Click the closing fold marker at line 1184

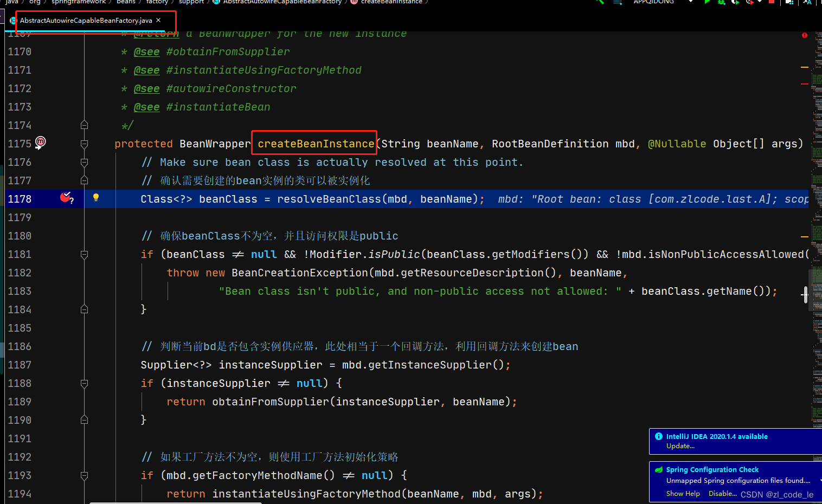coord(84,309)
